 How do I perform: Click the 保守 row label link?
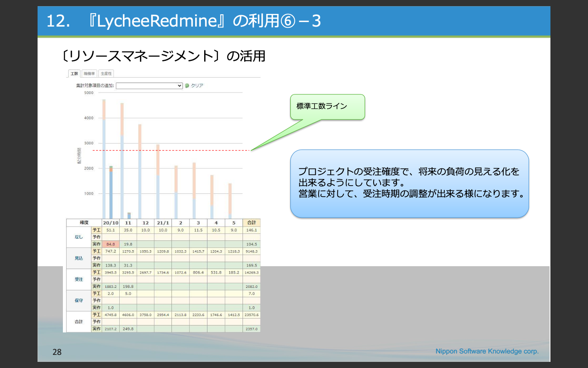[79, 301]
